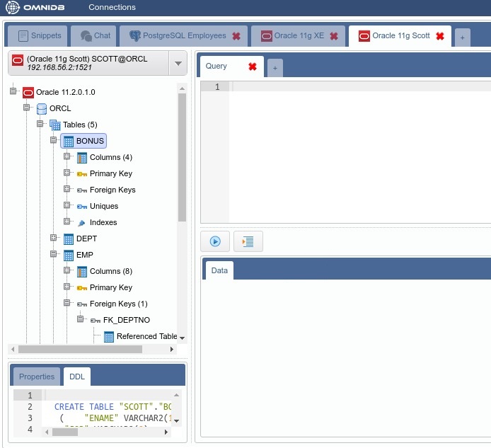Screen dimensions: 491x448
Task: Expand the DEPT table node
Action: pyautogui.click(x=54, y=239)
